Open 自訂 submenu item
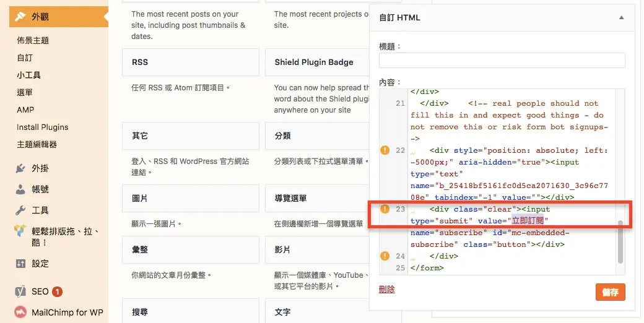The width and height of the screenshot is (644, 323). (25, 58)
